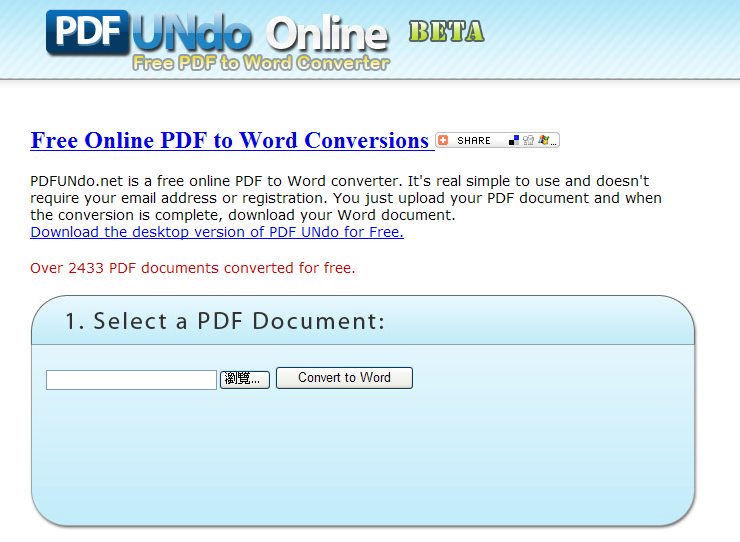Click the "1. Select a PDF Document:" heading
This screenshot has width=740, height=542.
[x=225, y=321]
